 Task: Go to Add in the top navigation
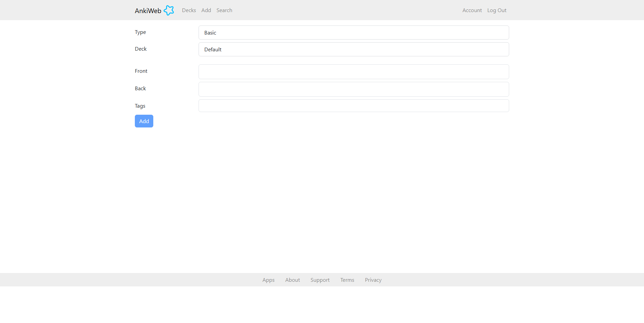click(206, 10)
